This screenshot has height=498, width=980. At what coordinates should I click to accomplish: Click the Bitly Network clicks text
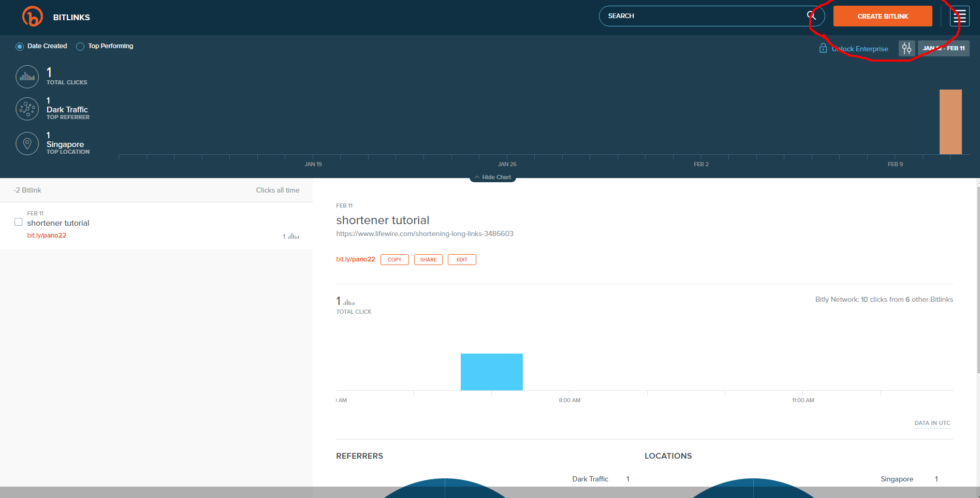coord(884,300)
